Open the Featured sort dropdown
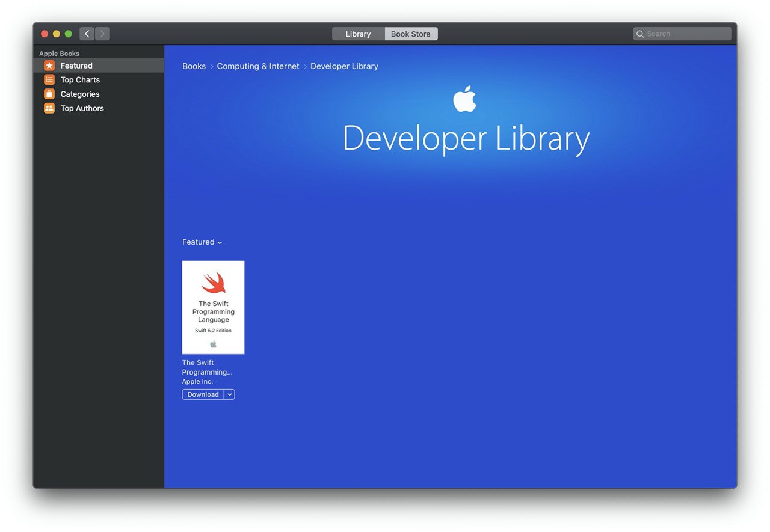 pos(202,242)
